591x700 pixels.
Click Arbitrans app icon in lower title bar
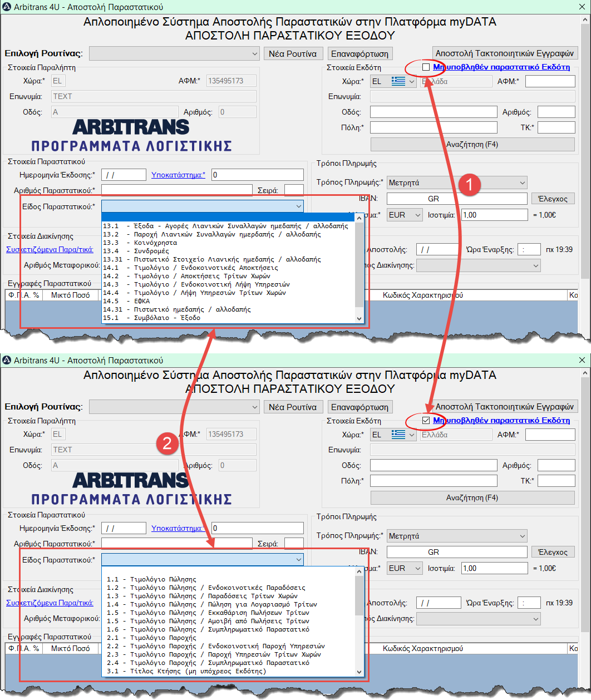(x=7, y=361)
